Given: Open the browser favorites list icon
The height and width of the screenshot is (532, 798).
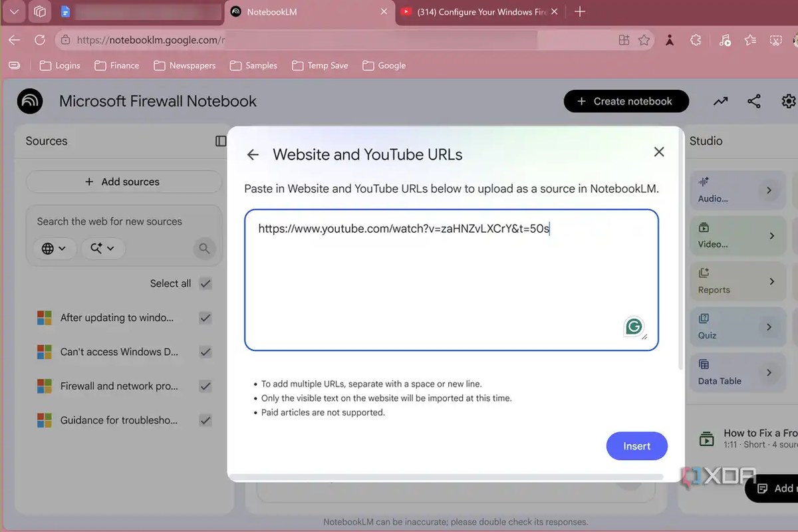Looking at the screenshot, I should [750, 40].
